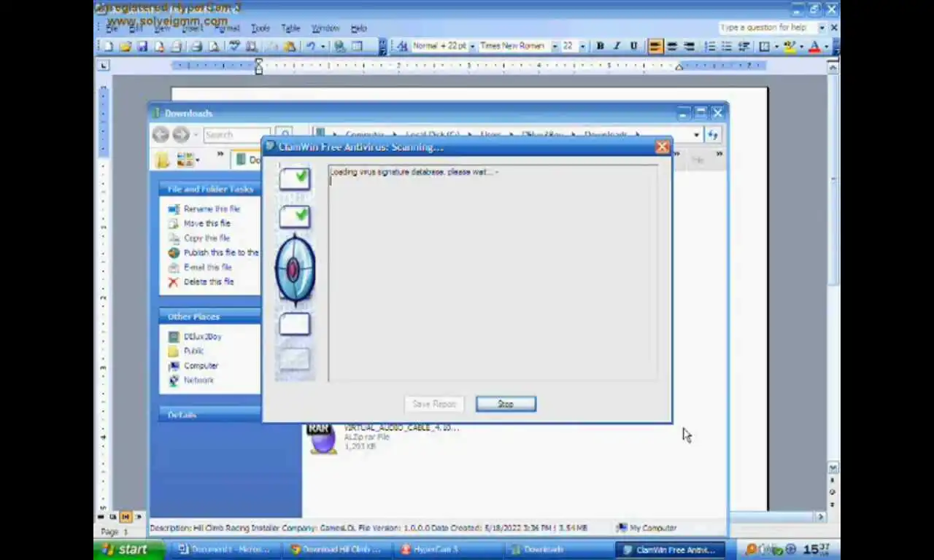Toggle Bold formatting in Word
This screenshot has height=560, width=934.
tap(600, 46)
